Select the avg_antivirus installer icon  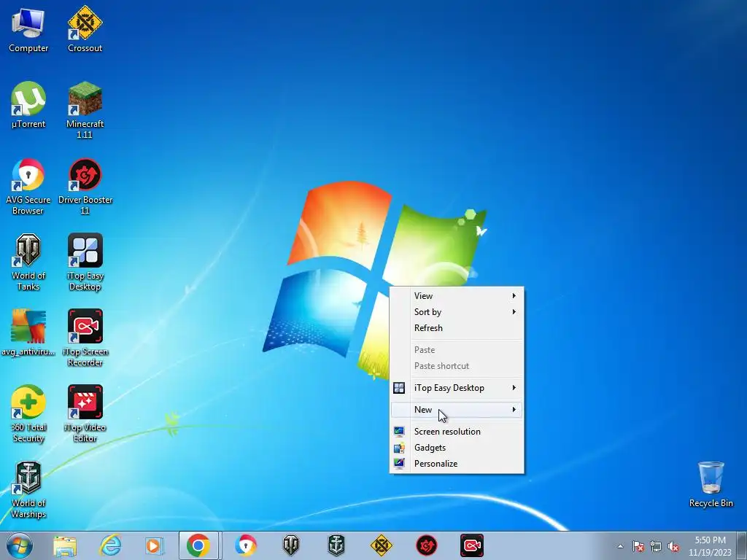(28, 332)
